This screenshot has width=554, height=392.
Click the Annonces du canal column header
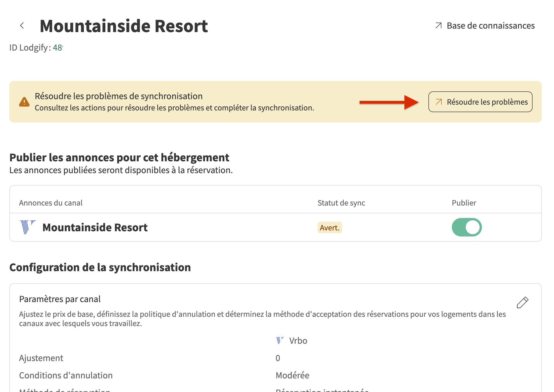click(51, 203)
